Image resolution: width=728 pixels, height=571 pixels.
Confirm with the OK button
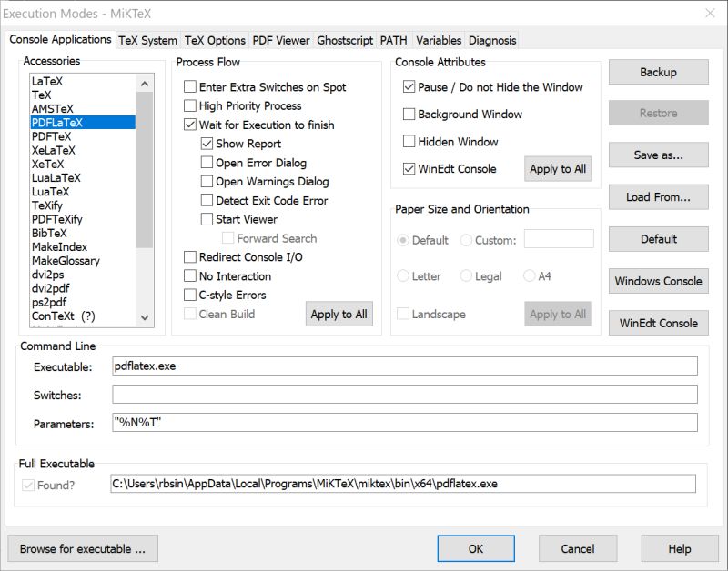click(x=476, y=549)
